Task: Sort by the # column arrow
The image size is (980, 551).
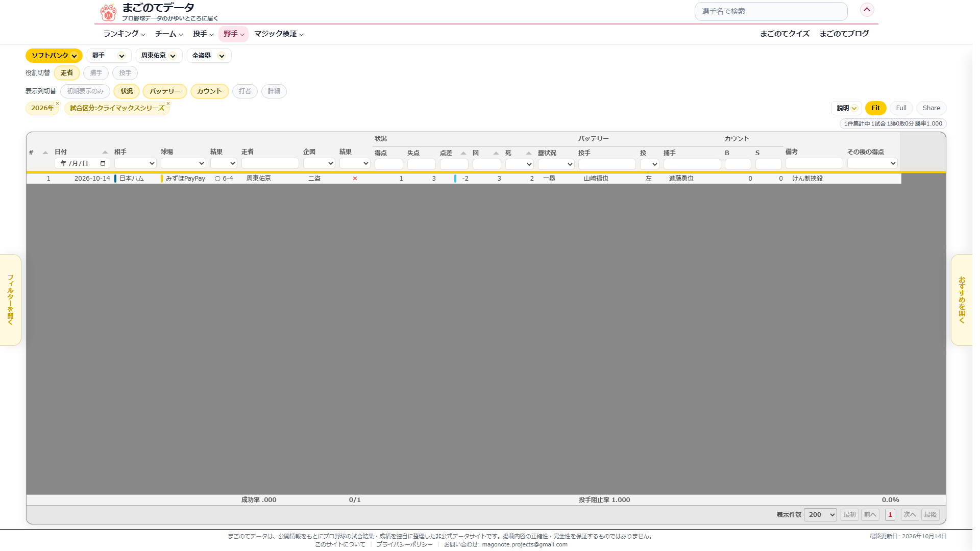Action: click(x=45, y=153)
